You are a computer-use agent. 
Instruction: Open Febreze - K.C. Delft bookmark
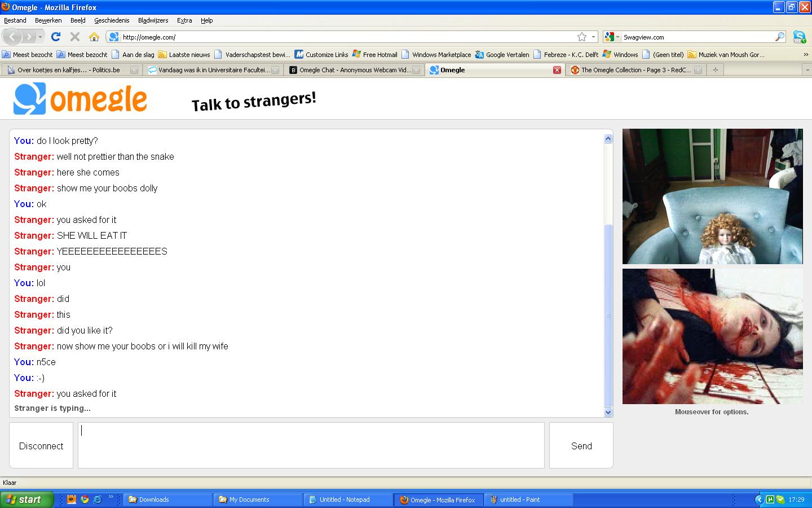566,55
